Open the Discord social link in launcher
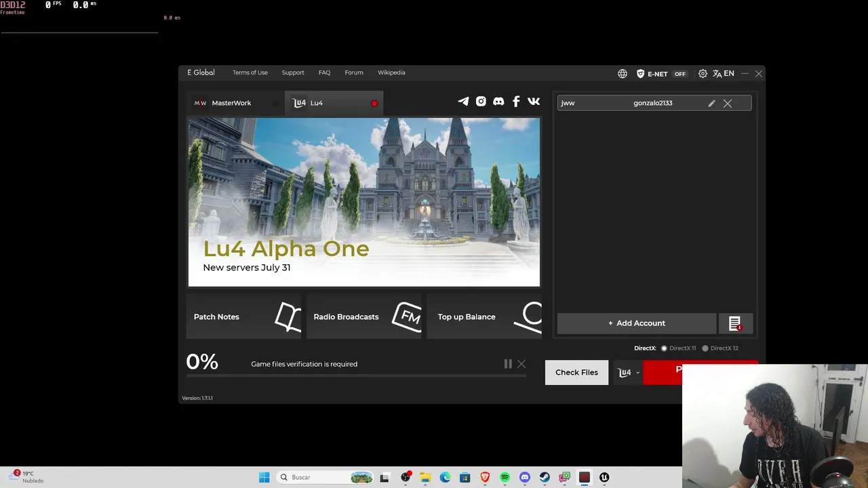 [x=498, y=102]
